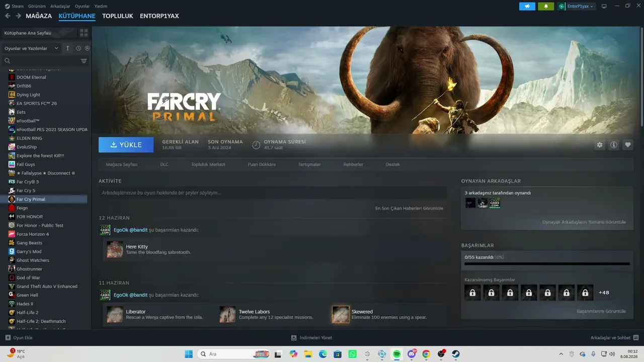The image size is (644, 362).
Task: Open the Liberator achievement icon
Action: tap(115, 314)
